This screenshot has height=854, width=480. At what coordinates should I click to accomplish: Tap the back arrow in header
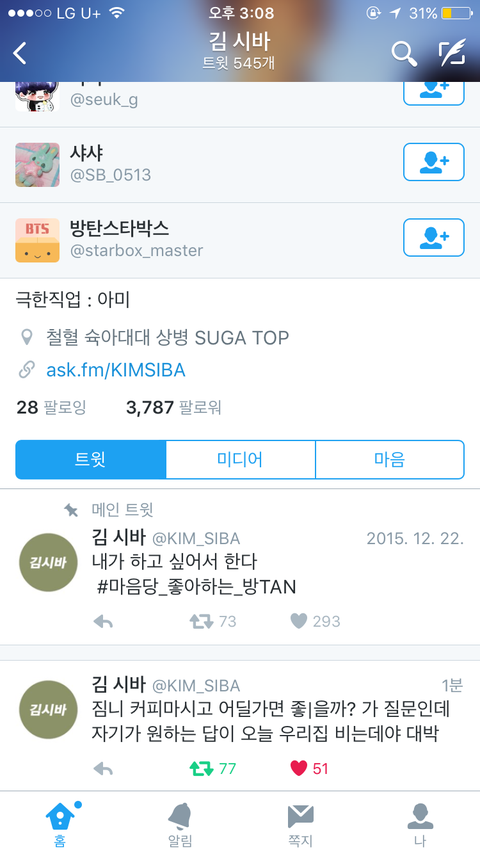click(20, 53)
